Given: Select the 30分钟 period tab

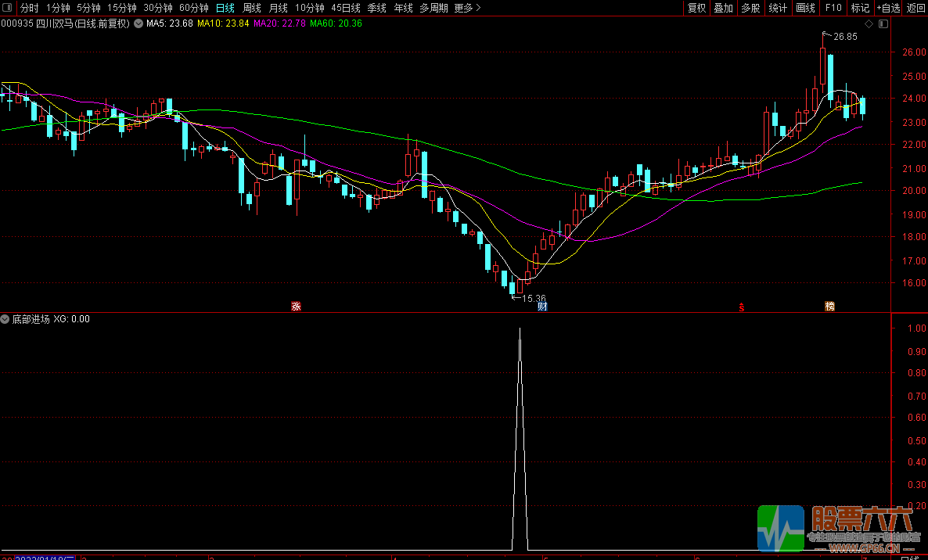Looking at the screenshot, I should click(x=158, y=8).
